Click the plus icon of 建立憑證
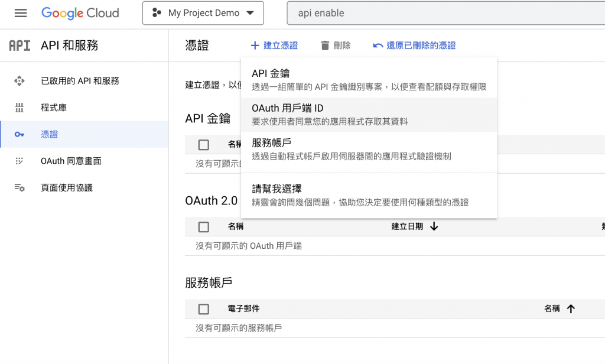 point(255,45)
